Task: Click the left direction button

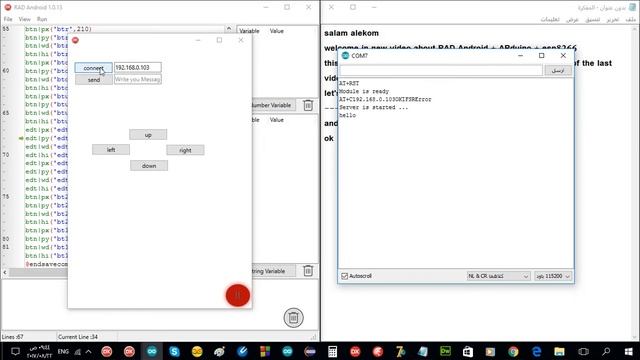Action: (x=111, y=150)
